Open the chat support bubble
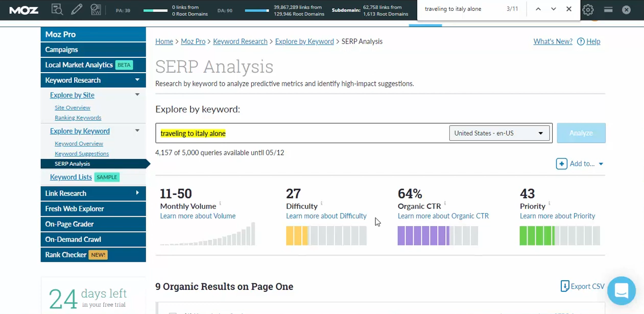The image size is (644, 314). 621,290
